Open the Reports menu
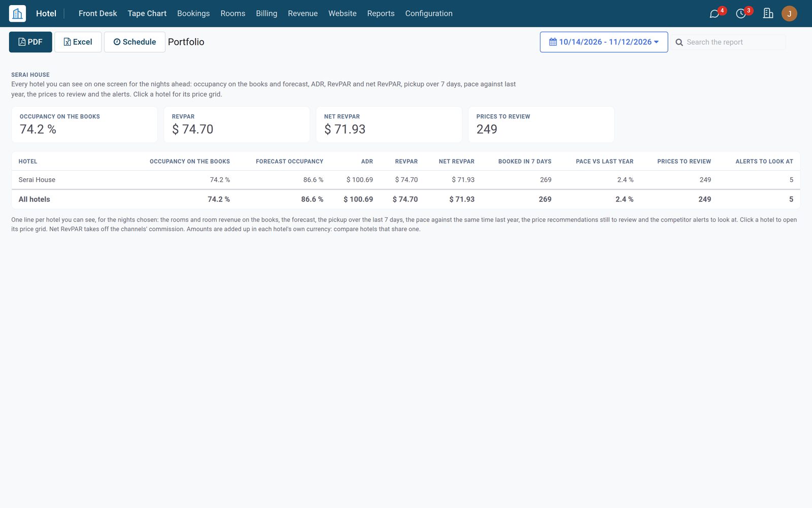This screenshot has width=812, height=508. tap(381, 13)
